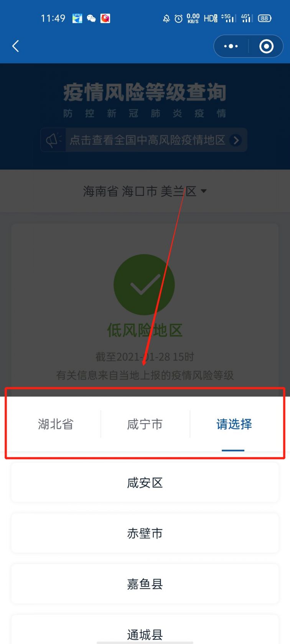The width and height of the screenshot is (290, 644).
Task: Tap the battery indicator in status bar
Action: [x=265, y=18]
